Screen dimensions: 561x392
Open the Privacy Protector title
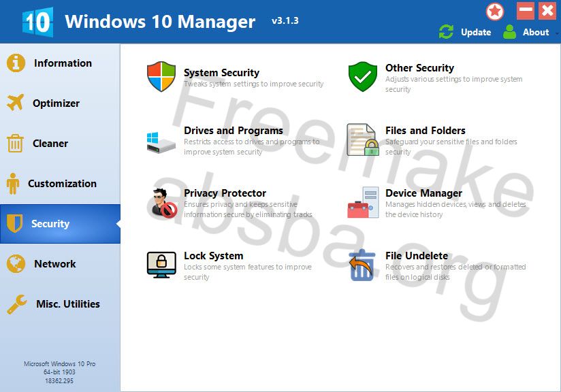tap(225, 193)
